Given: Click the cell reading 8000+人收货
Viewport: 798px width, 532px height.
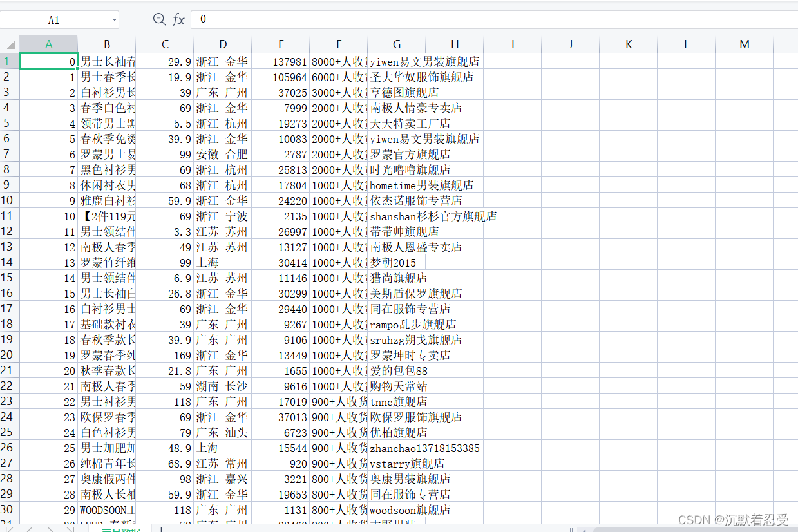Looking at the screenshot, I should click(x=339, y=61).
